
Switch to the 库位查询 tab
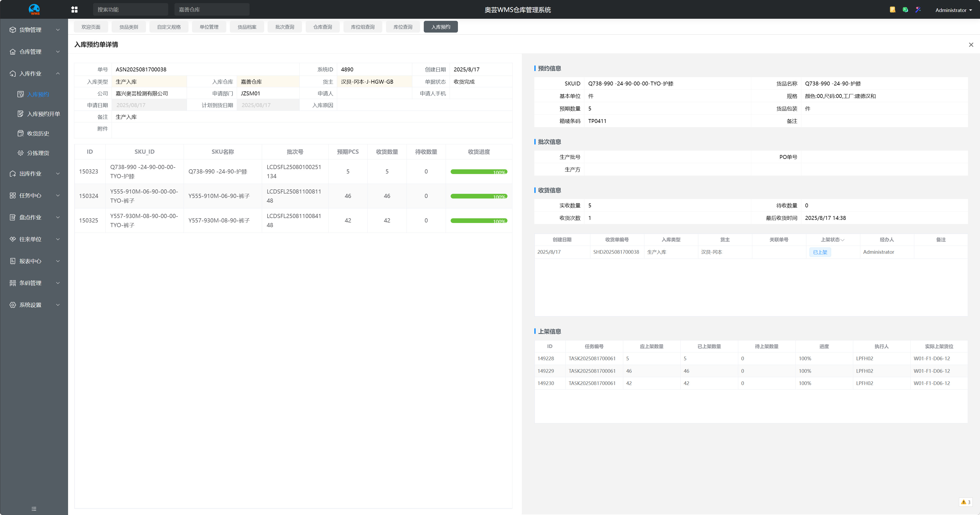[x=402, y=27]
